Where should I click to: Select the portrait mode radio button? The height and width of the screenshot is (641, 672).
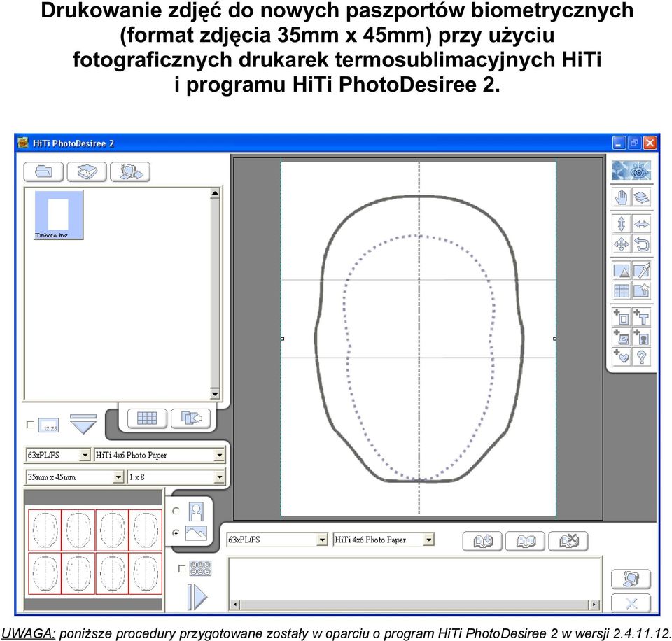coord(176,511)
